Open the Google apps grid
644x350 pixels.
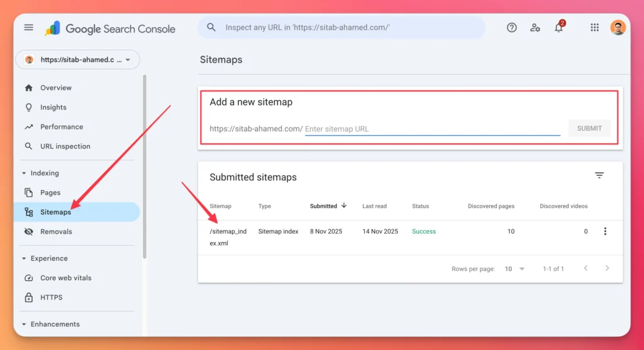point(594,28)
